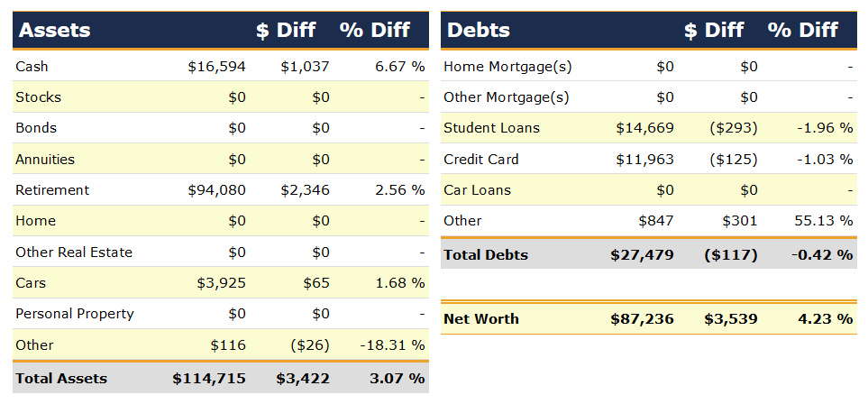Click the Debts table header
The width and height of the screenshot is (868, 404).
(x=479, y=30)
